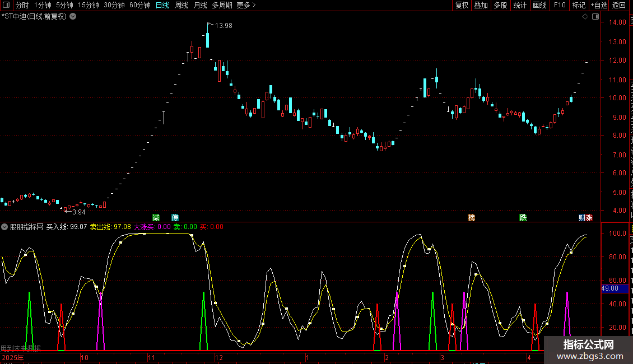Viewport: 633px width, 364px height.
Task: Toggle the chart window split icon
Action: (x=595, y=17)
